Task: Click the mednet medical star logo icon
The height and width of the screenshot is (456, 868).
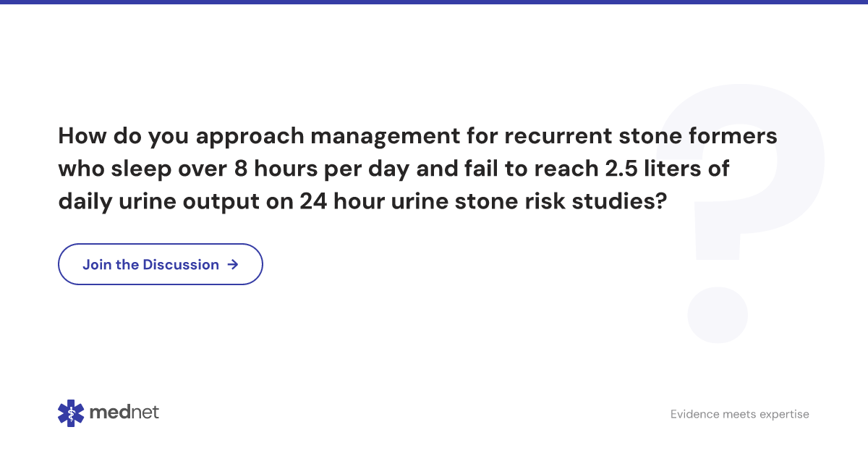Action: point(71,413)
